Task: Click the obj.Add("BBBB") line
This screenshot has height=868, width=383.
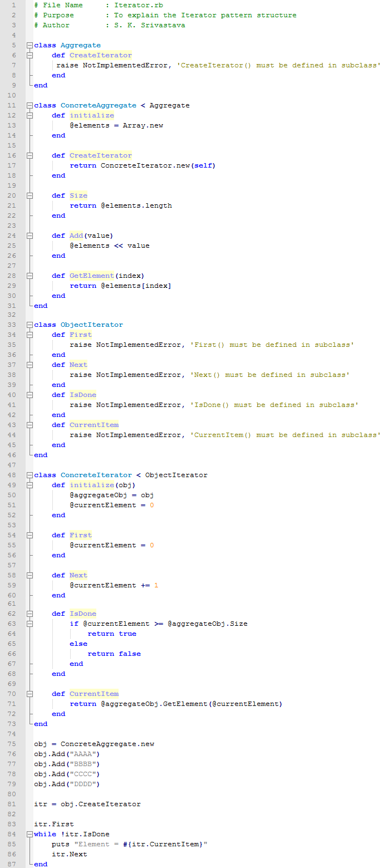Action: (67, 764)
